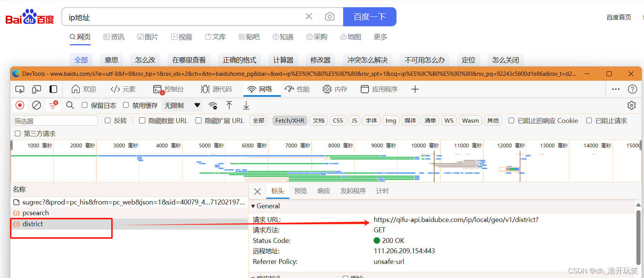This screenshot has width=644, height=278.
Task: Enable 第三方请求 checkbox
Action: tap(18, 134)
